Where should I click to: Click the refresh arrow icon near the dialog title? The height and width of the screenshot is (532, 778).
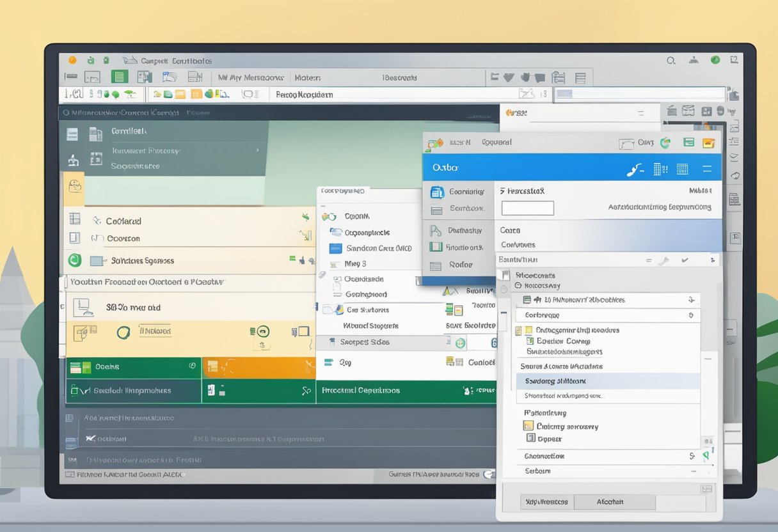665,143
